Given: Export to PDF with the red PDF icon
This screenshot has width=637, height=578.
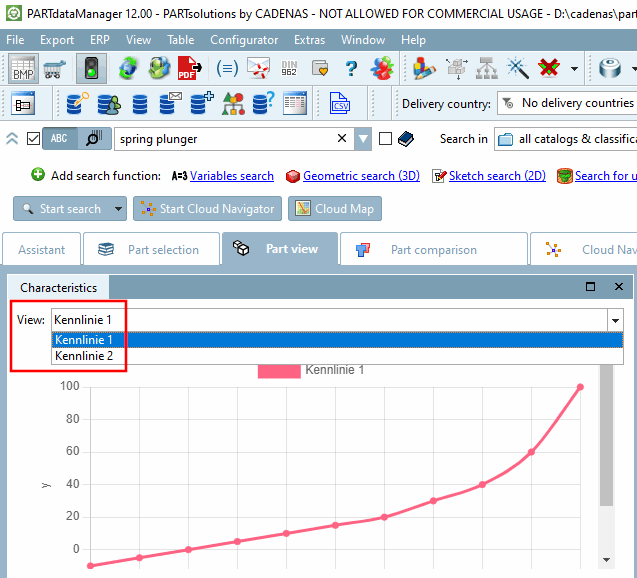Looking at the screenshot, I should click(189, 68).
